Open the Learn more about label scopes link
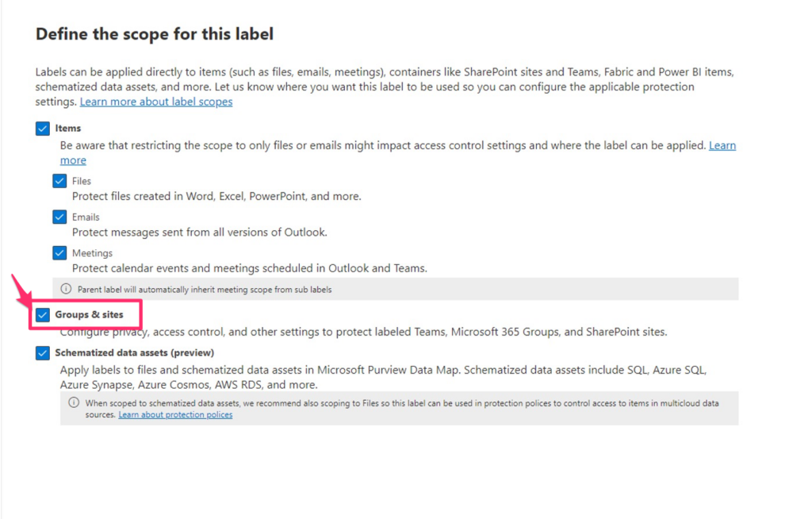 (x=155, y=102)
